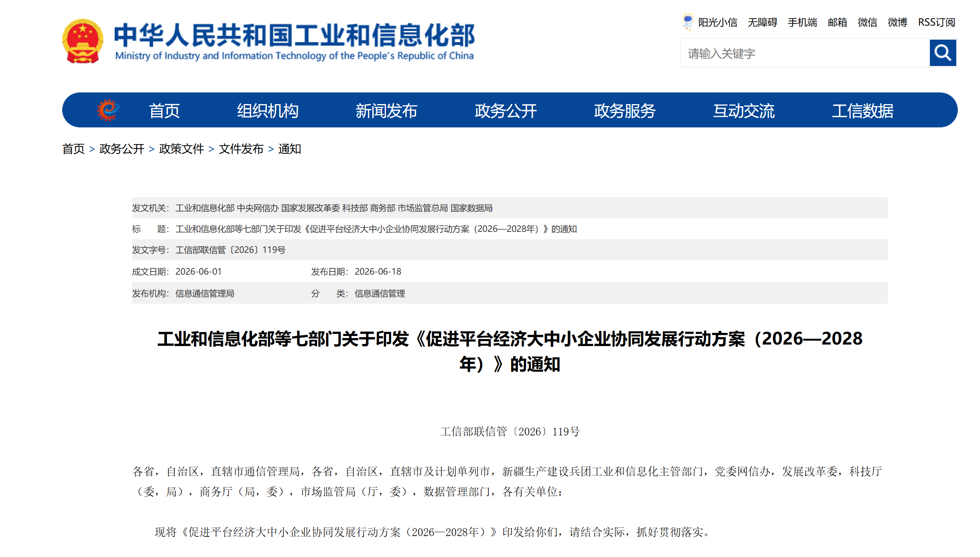Open the 无障碍 accessibility link
The image size is (980, 557).
762,23
